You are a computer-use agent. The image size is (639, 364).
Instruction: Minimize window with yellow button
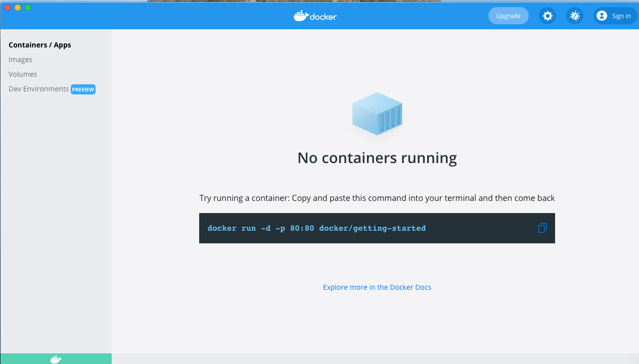tap(18, 8)
